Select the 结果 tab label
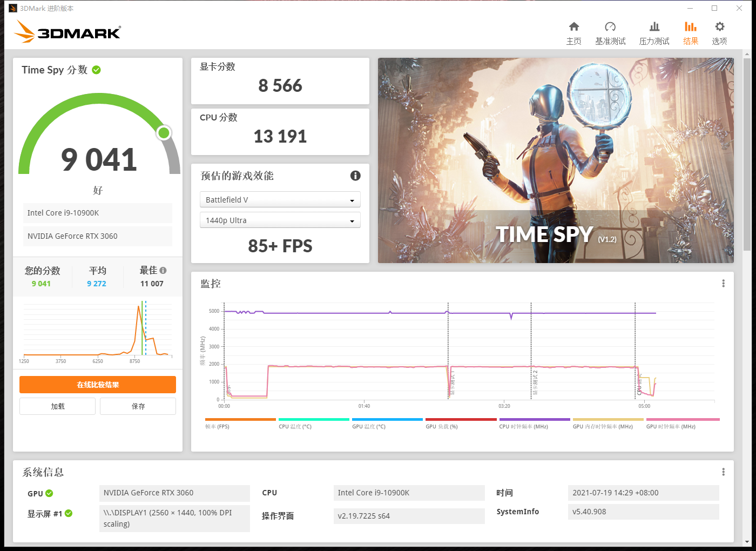Screen dimensions: 756x551 coord(691,41)
